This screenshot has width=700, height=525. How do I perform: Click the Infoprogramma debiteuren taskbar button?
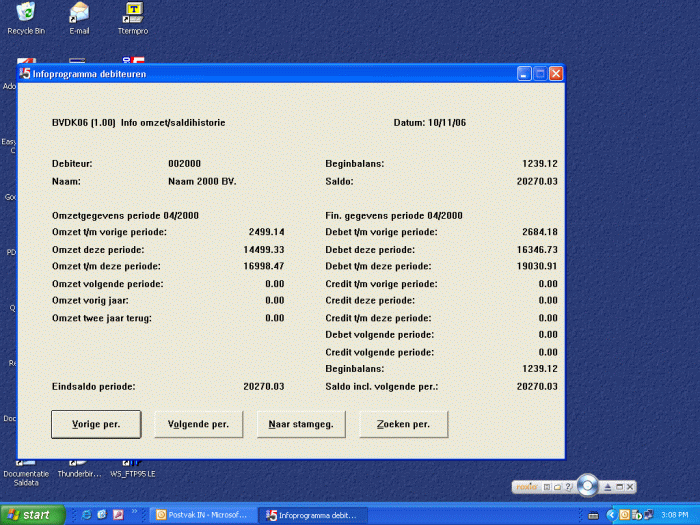click(311, 515)
